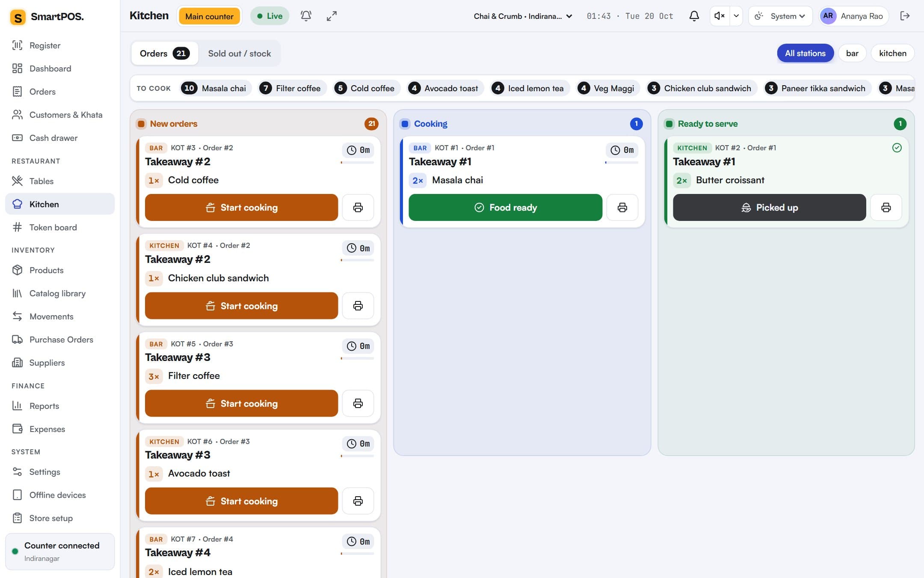924x578 pixels.
Task: Filter orders by bar station
Action: pyautogui.click(x=852, y=53)
